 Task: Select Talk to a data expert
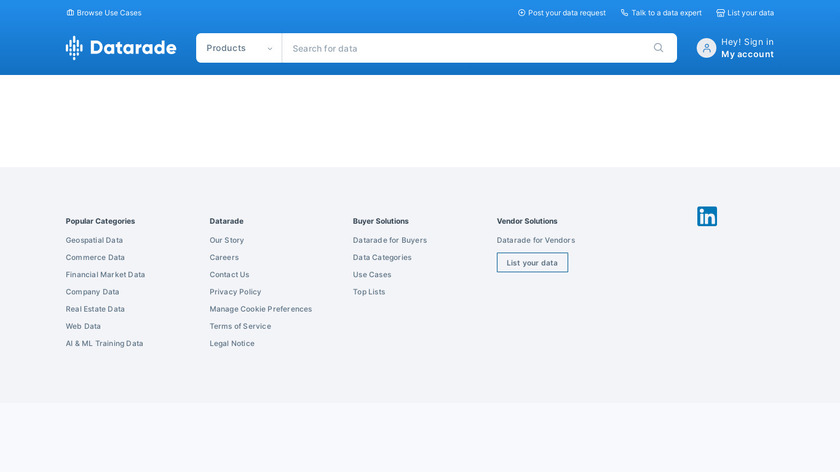[661, 13]
